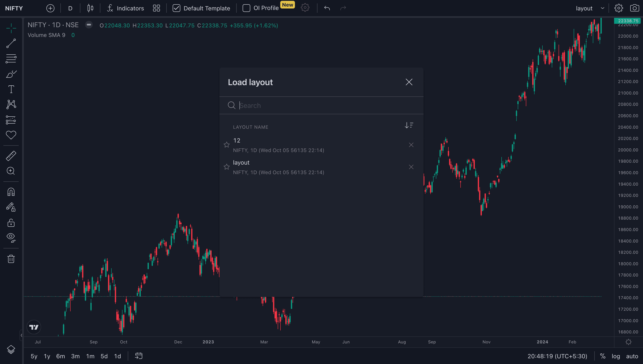
Task: Toggle the Default Template checkbox
Action: point(176,8)
